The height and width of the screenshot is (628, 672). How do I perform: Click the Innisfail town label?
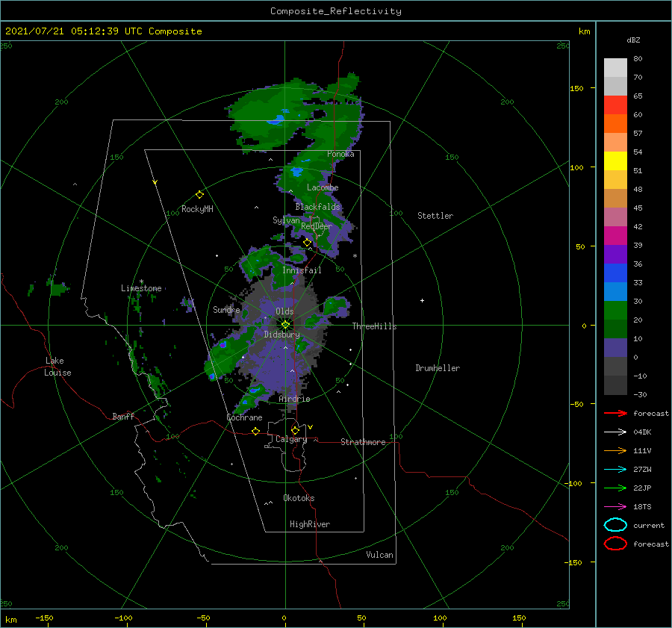point(302,270)
